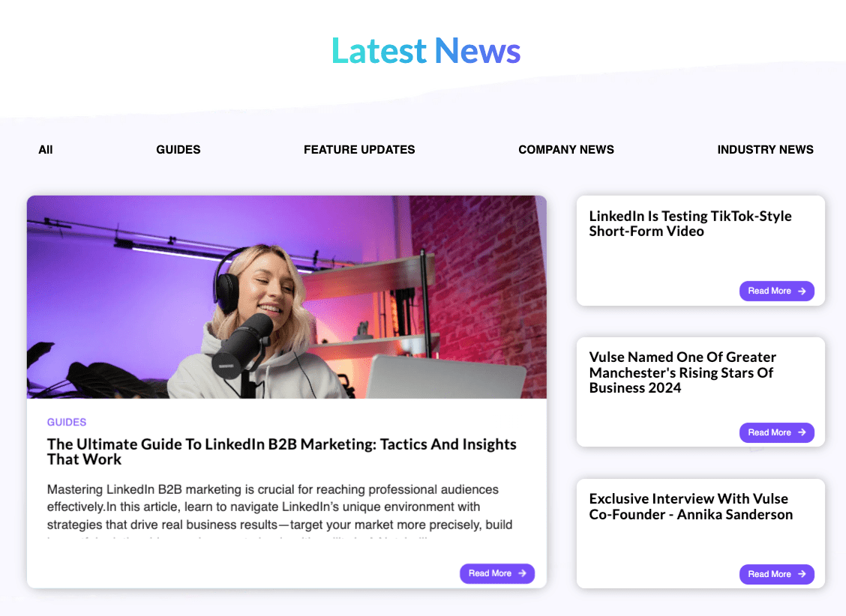Open Exclusive Interview With Vulse Co-Founder headline
This screenshot has width=846, height=616.
[691, 507]
